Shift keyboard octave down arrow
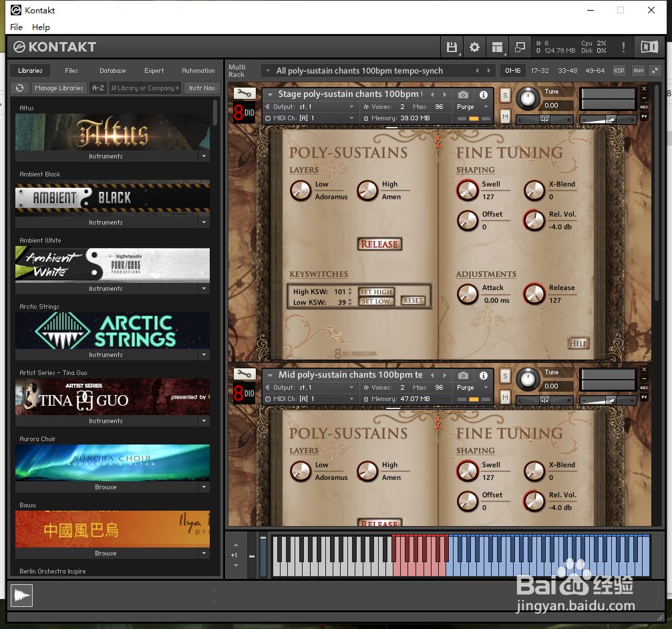Screen dimensions: 672x629 click(236, 565)
